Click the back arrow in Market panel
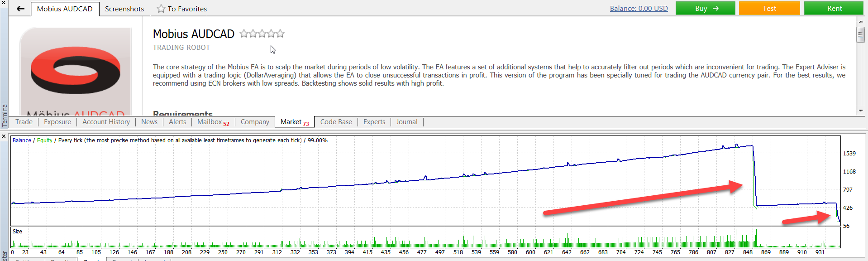This screenshot has width=868, height=261. click(20, 9)
